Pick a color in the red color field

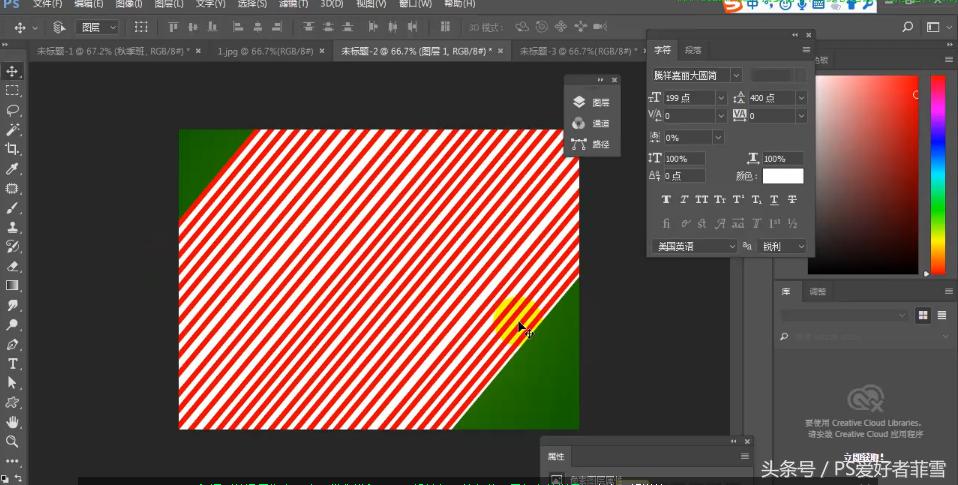(x=863, y=175)
